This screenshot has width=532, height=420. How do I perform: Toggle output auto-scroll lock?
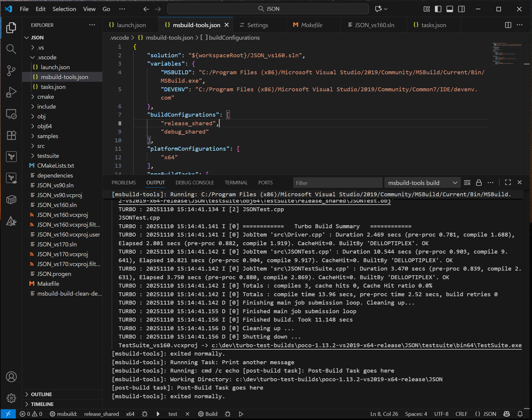(x=479, y=183)
